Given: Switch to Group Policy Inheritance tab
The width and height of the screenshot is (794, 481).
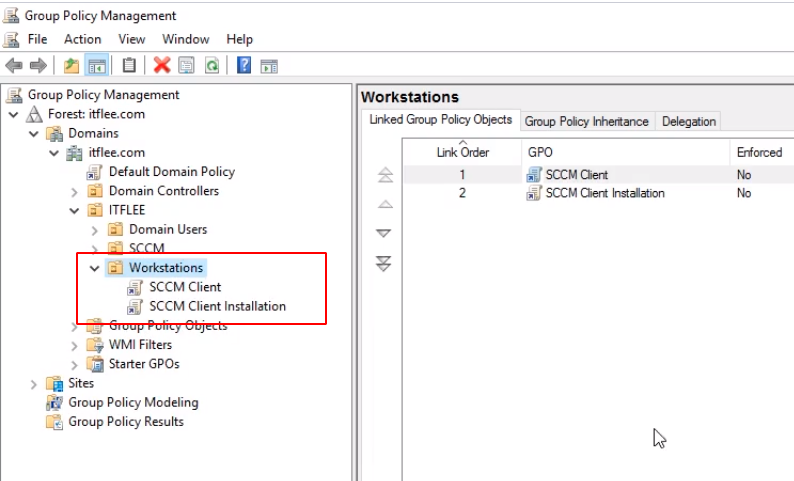Looking at the screenshot, I should [x=587, y=122].
